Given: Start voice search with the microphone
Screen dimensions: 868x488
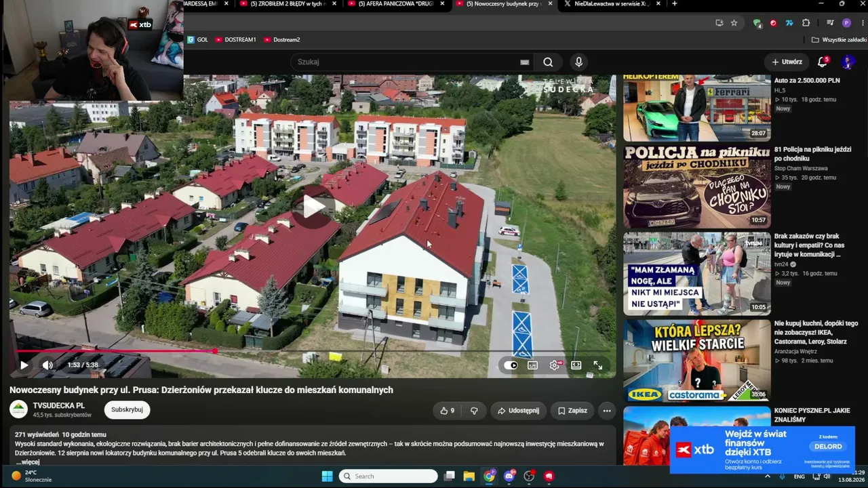Looking at the screenshot, I should click(x=578, y=62).
